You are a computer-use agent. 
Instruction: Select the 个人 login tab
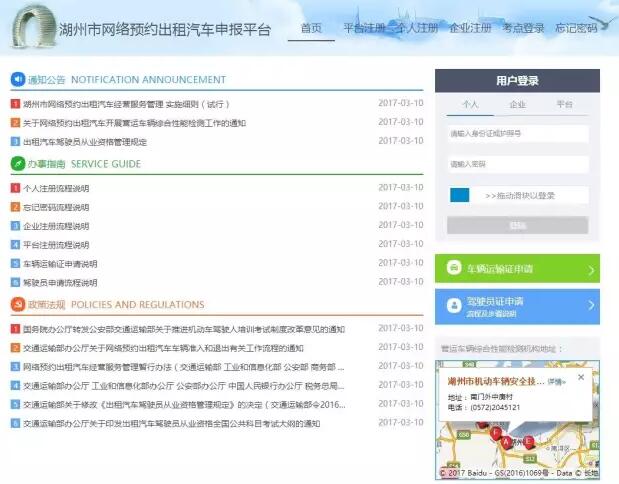(470, 104)
